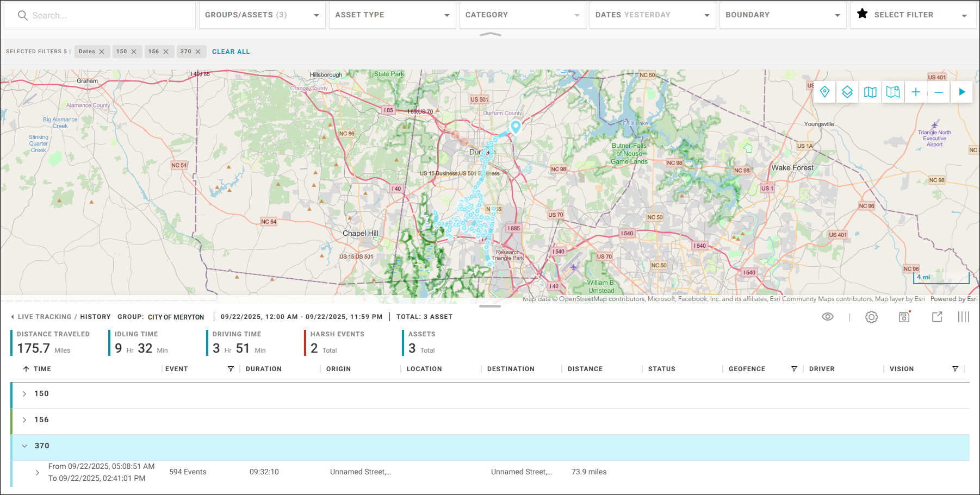Open the Asset Type dropdown
980x495 pixels.
click(x=393, y=15)
